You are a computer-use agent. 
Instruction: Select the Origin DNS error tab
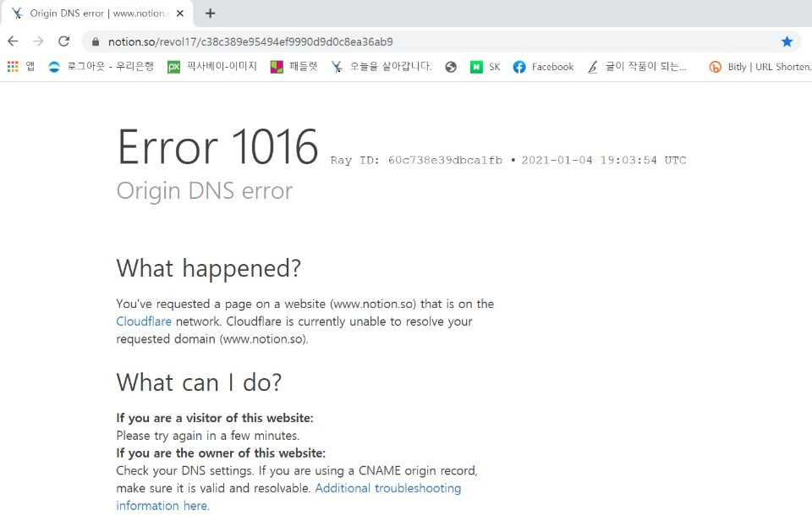[97, 14]
